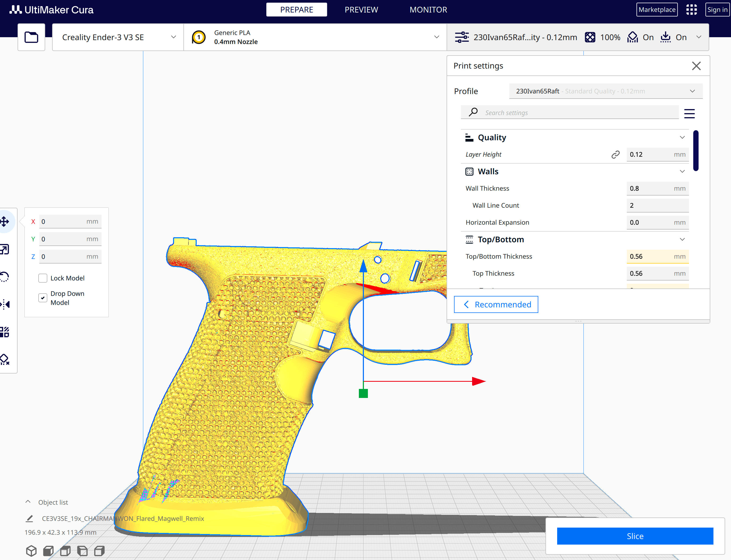This screenshot has height=560, width=731.
Task: Click the Top/Bottom category icon
Action: pos(469,239)
